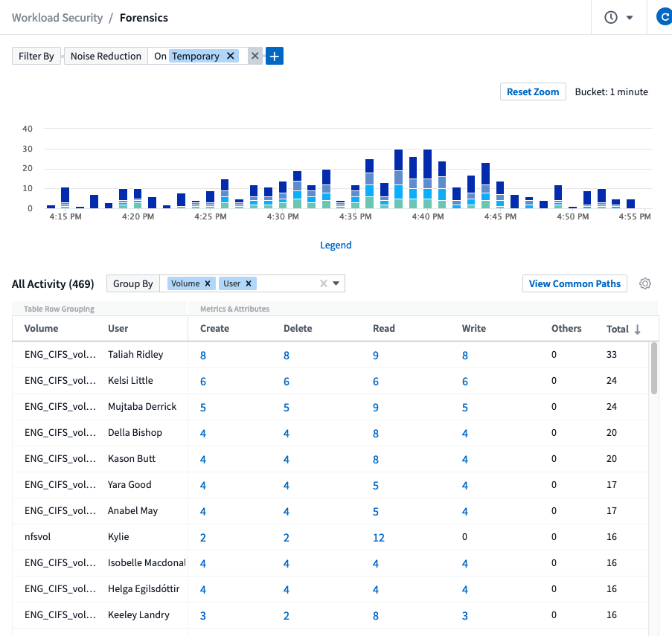Add a new filter with plus button
The width and height of the screenshot is (672, 636).
point(275,56)
